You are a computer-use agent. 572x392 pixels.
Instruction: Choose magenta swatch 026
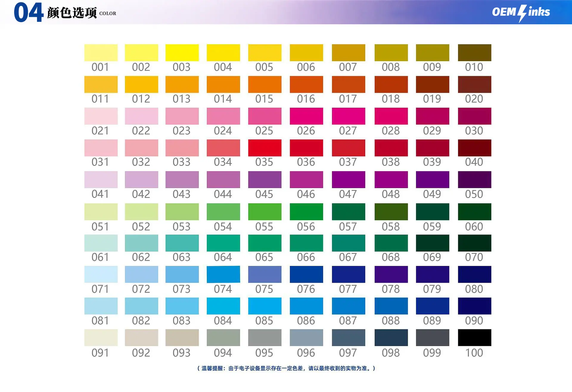coord(306,116)
